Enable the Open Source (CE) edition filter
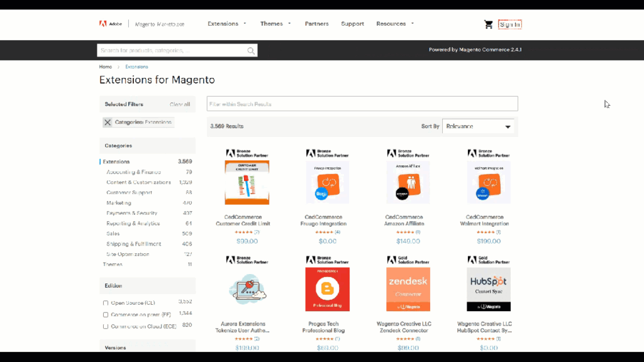The height and width of the screenshot is (362, 644). [106, 303]
